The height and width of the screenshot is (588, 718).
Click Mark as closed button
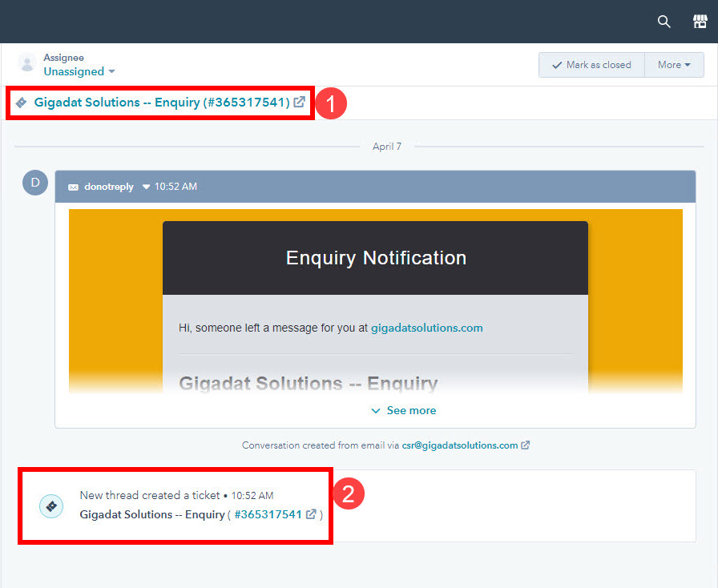[591, 65]
